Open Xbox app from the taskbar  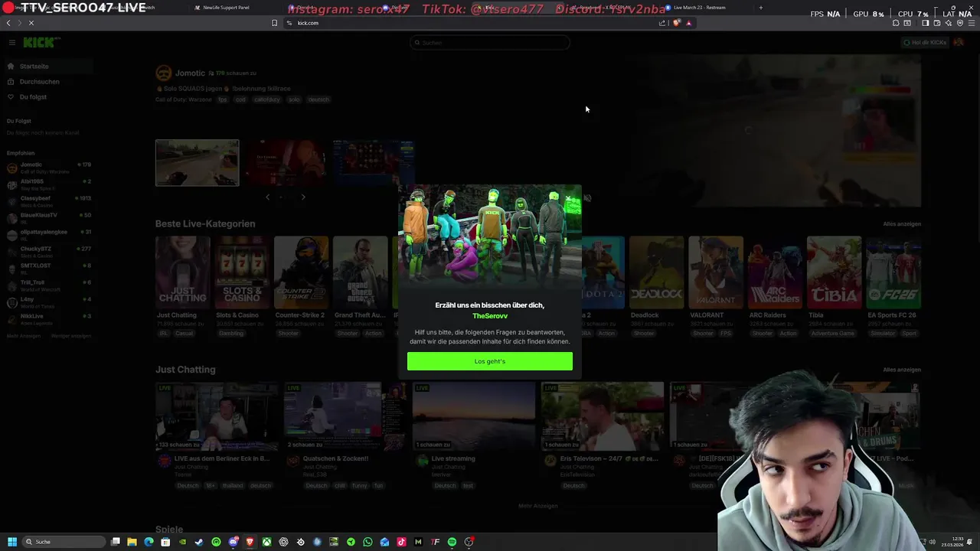266,542
